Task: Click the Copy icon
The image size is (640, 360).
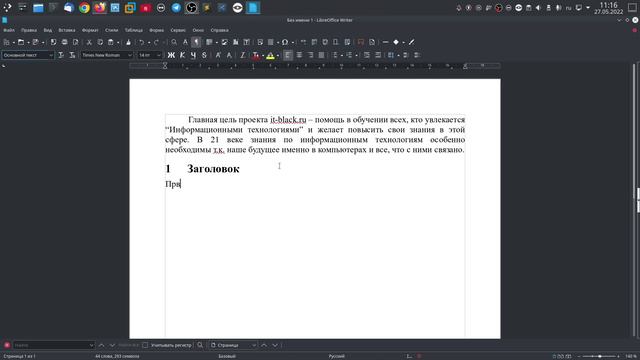Action: click(x=100, y=42)
